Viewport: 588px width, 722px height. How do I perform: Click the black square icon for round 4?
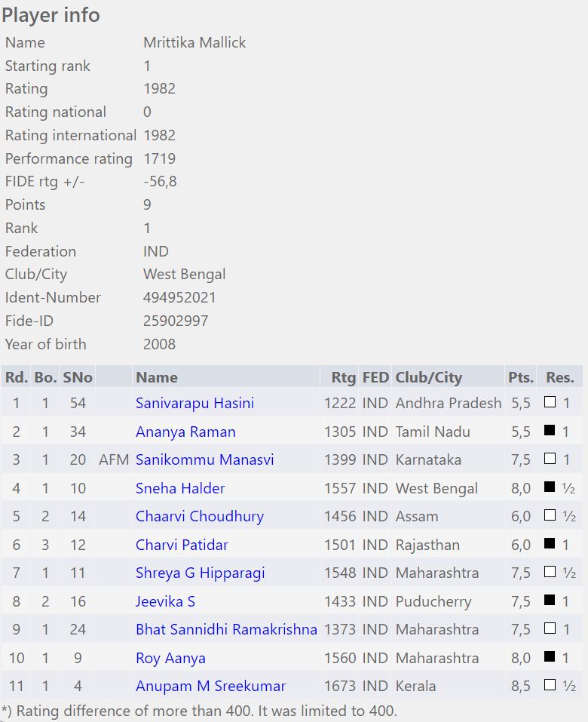(x=550, y=487)
